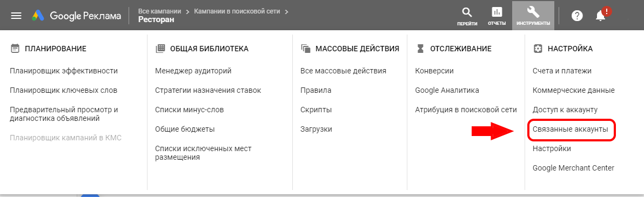Viewport: 644px width, 197px height.
Task: Open the help question mark icon
Action: 578,16
